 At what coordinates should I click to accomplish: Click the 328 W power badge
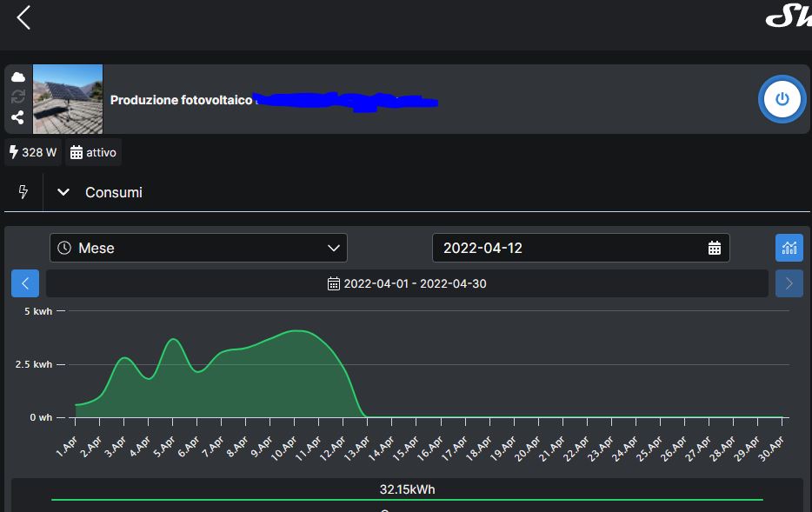tap(33, 152)
